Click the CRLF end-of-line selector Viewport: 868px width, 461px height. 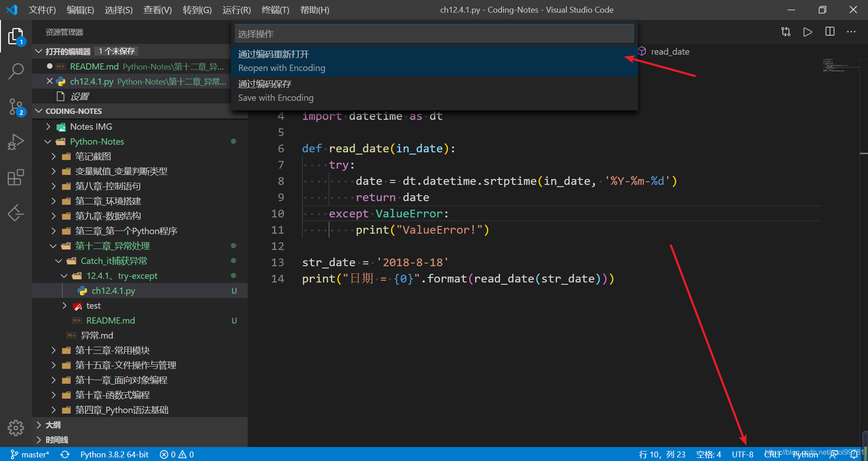773,454
